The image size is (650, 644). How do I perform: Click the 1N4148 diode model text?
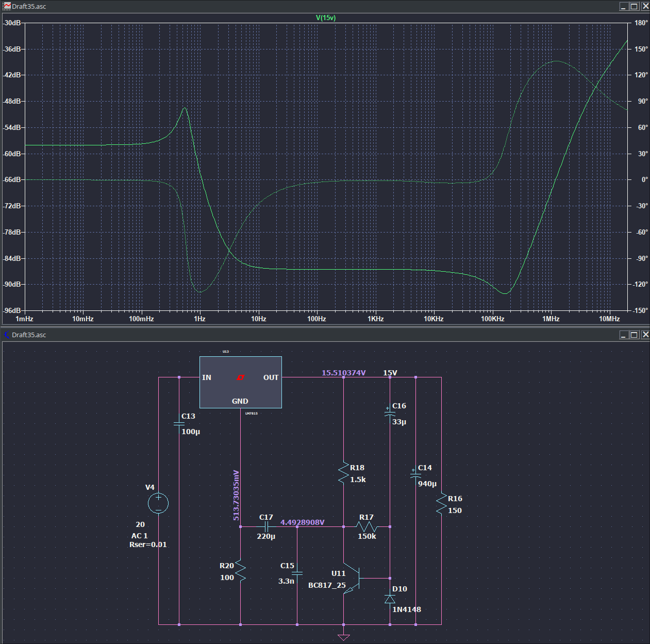pyautogui.click(x=407, y=609)
